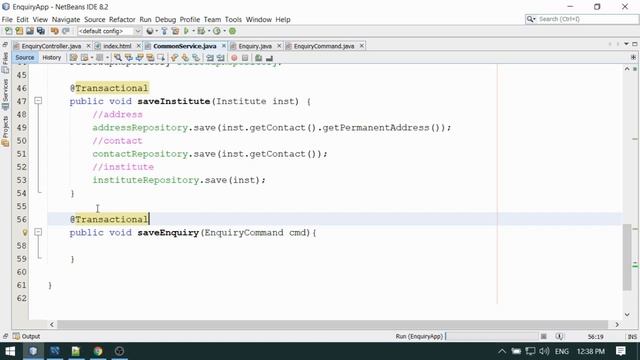This screenshot has height=360, width=640.
Task: Switch the editor to Source view
Action: coord(25,58)
